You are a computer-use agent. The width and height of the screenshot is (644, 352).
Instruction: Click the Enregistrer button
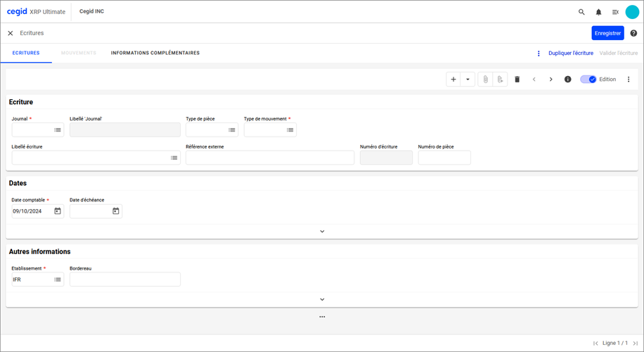607,33
